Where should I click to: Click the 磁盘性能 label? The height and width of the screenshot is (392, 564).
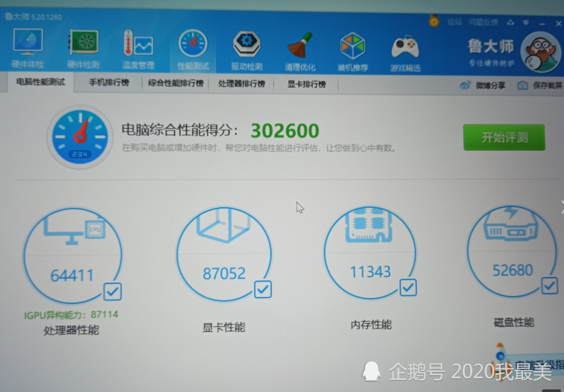(x=514, y=322)
